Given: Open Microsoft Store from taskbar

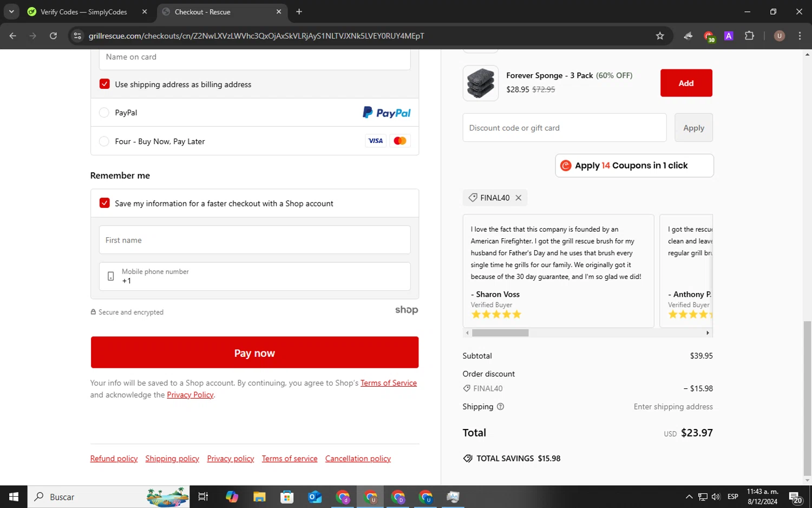Looking at the screenshot, I should click(x=287, y=497).
